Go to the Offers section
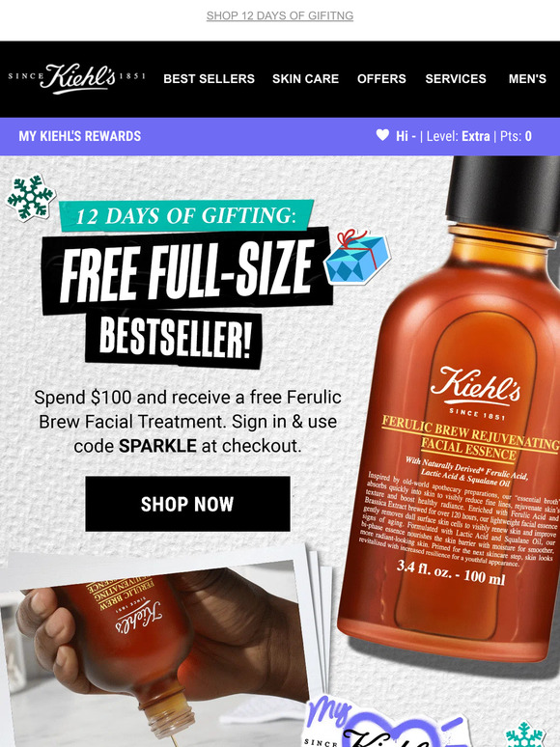The image size is (560, 747). [x=381, y=78]
